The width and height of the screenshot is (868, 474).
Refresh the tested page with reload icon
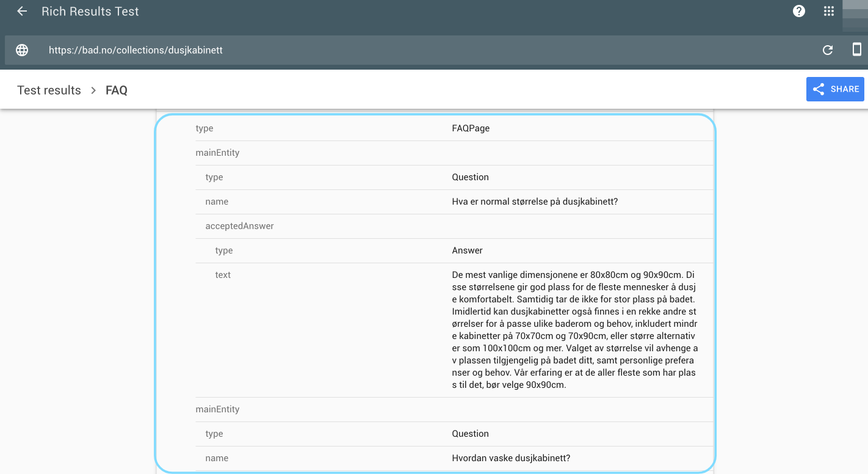click(x=828, y=50)
